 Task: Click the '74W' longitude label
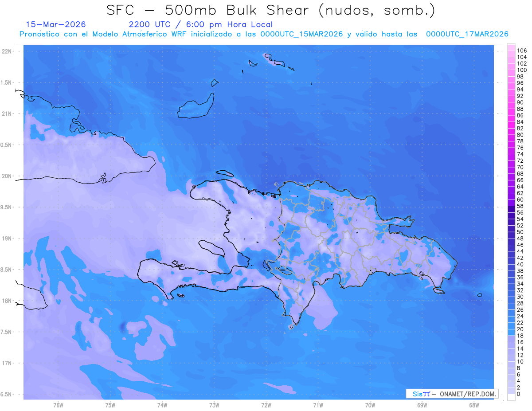point(162,405)
